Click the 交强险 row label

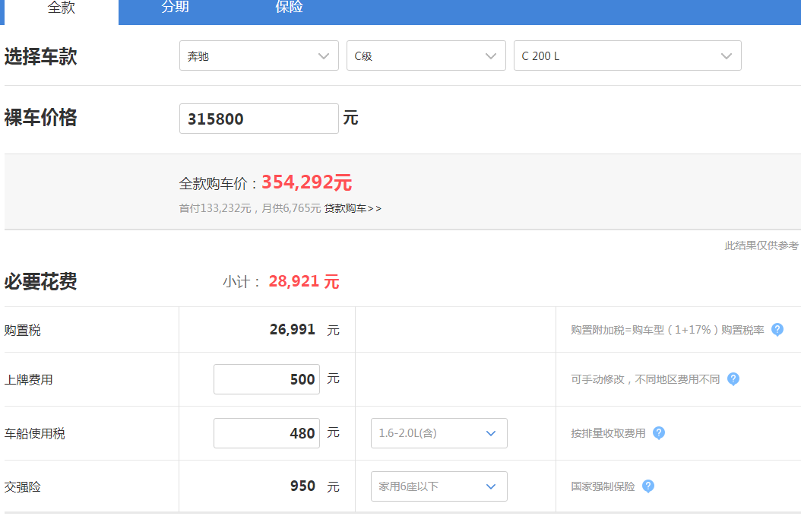pyautogui.click(x=23, y=487)
